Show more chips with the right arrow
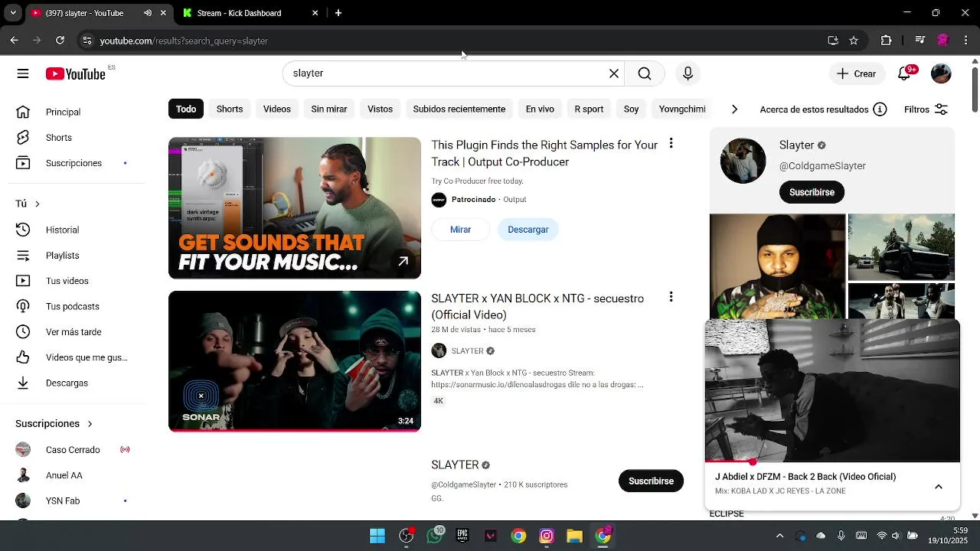Screen dimensions: 980x551 [734, 109]
